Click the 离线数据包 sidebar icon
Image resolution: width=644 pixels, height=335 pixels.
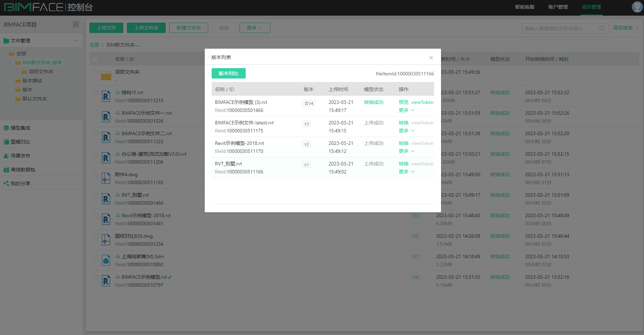[x=6, y=170]
